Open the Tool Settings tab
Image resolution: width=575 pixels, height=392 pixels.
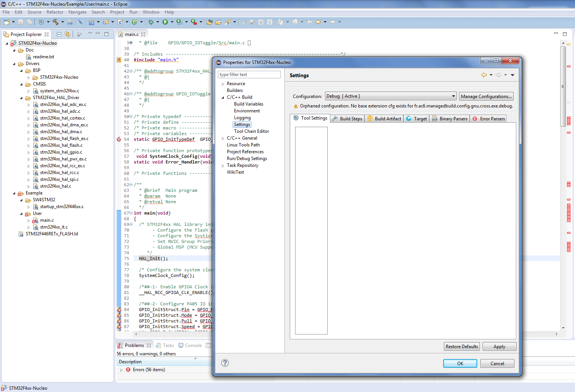(310, 118)
